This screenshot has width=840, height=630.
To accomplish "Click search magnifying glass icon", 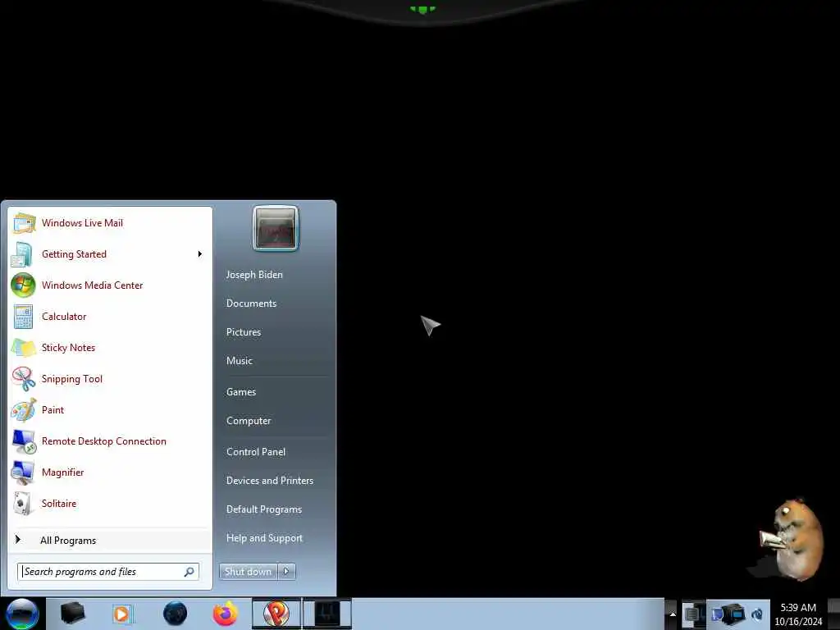I will (189, 572).
